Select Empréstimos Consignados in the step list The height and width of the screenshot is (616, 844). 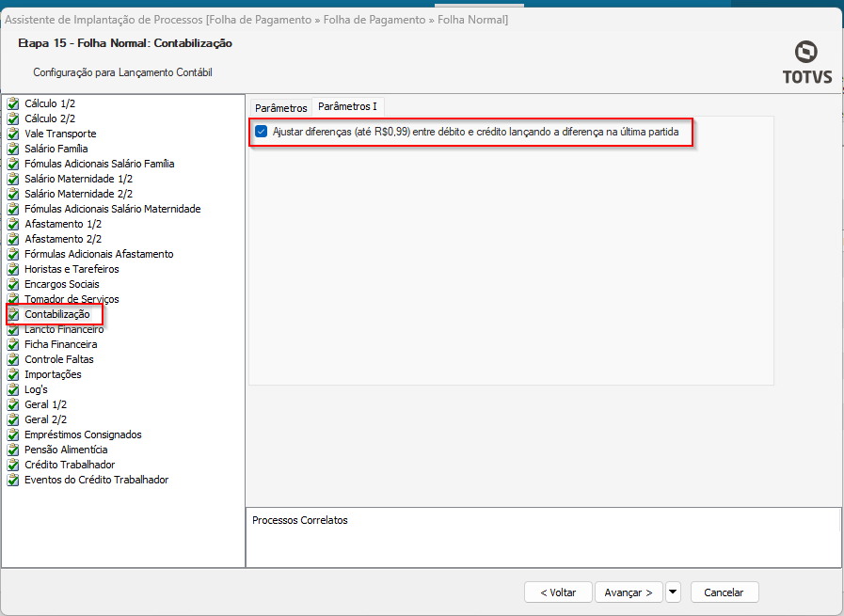83,434
